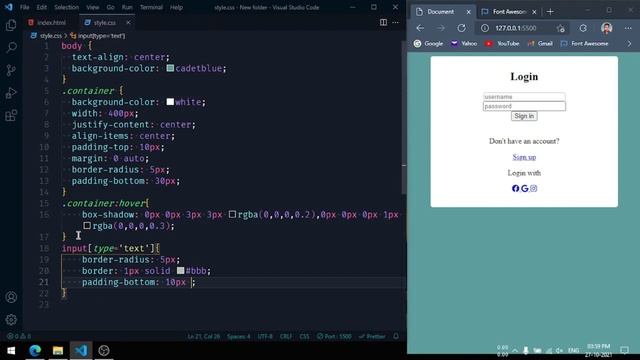
Task: Open the Search view in the activity bar
Action: pyautogui.click(x=11, y=47)
